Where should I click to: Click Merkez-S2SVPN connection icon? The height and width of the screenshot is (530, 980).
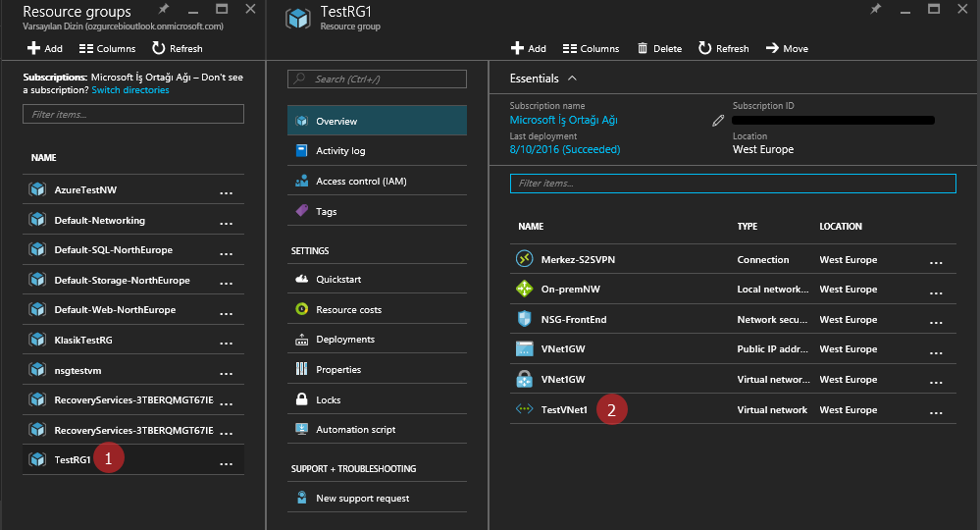pyautogui.click(x=525, y=258)
